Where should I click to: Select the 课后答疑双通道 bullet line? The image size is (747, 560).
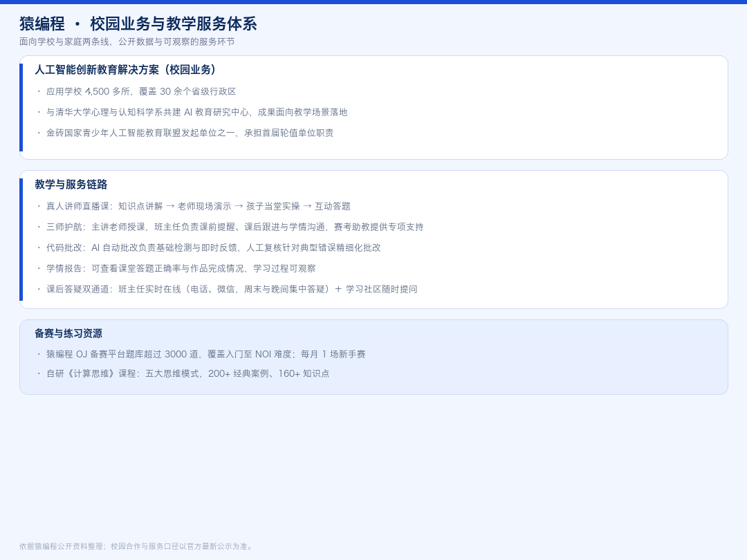[232, 290]
